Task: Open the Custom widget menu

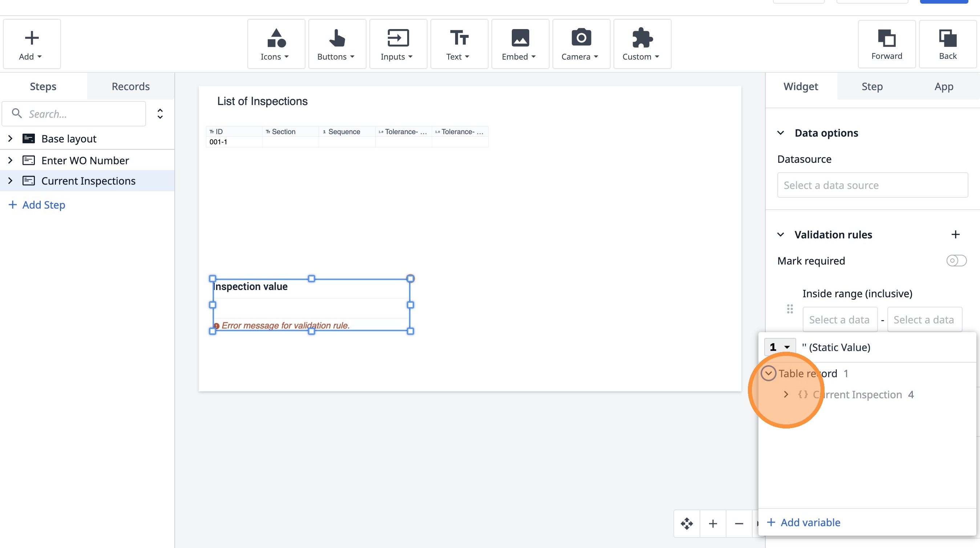Action: tap(642, 44)
